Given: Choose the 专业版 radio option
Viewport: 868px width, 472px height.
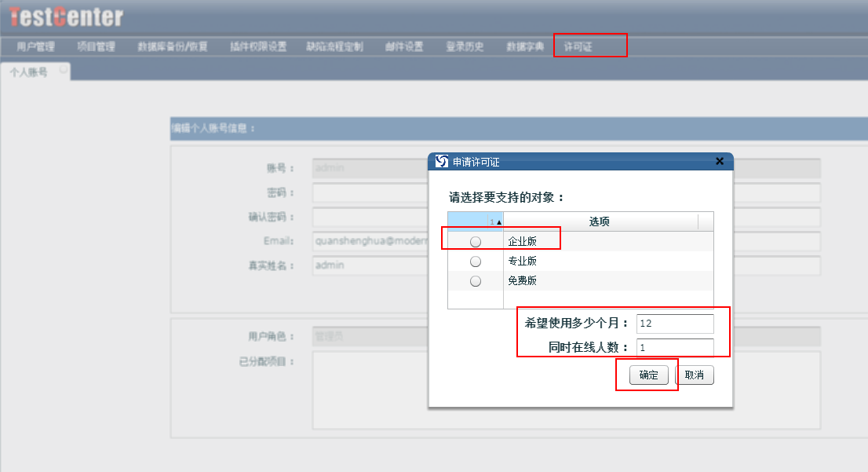Looking at the screenshot, I should pos(475,262).
